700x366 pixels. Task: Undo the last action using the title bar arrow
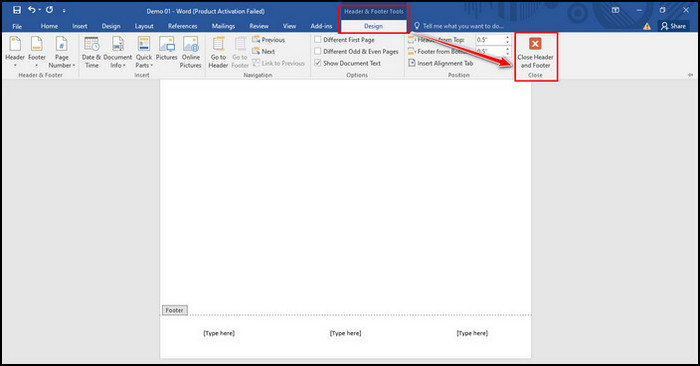[x=32, y=10]
